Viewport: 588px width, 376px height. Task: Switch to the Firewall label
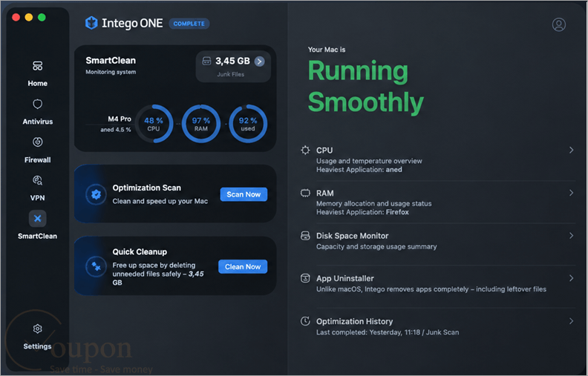coord(38,160)
